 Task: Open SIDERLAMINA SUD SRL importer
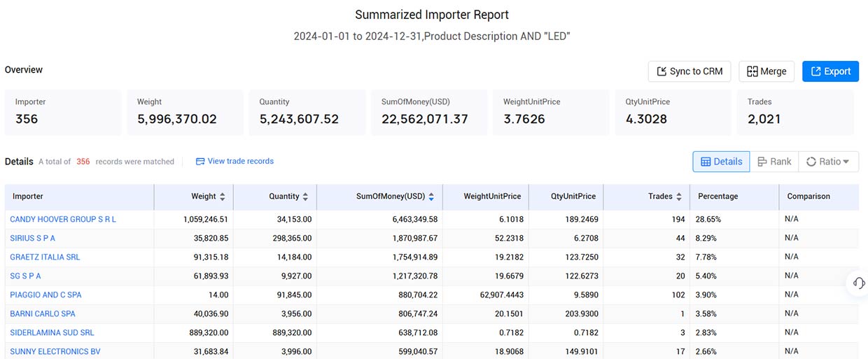point(52,332)
